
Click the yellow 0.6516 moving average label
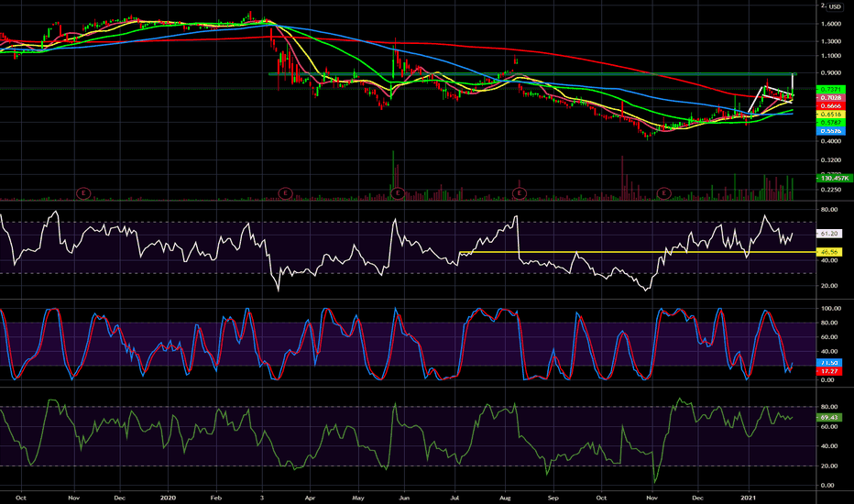pyautogui.click(x=830, y=115)
